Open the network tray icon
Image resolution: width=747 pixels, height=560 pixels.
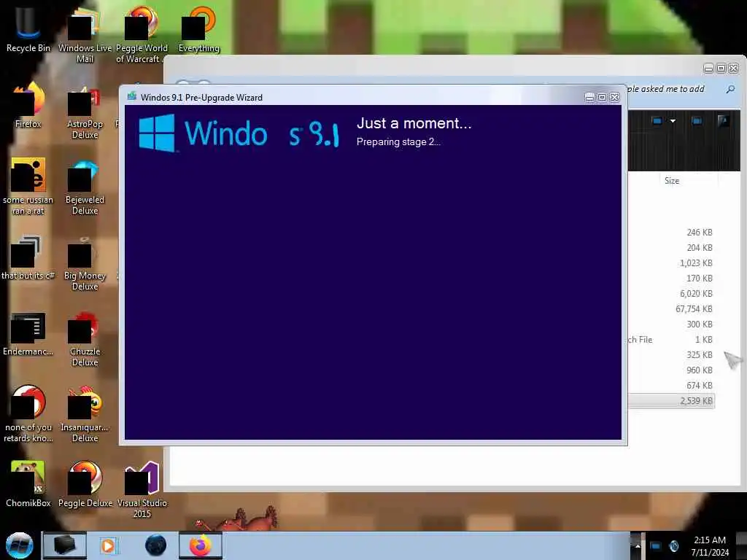pyautogui.click(x=656, y=546)
